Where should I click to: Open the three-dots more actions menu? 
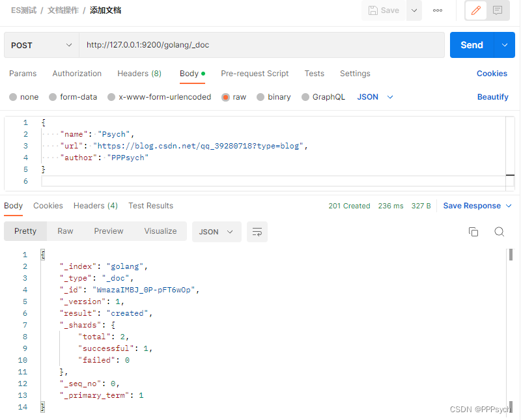click(x=437, y=10)
